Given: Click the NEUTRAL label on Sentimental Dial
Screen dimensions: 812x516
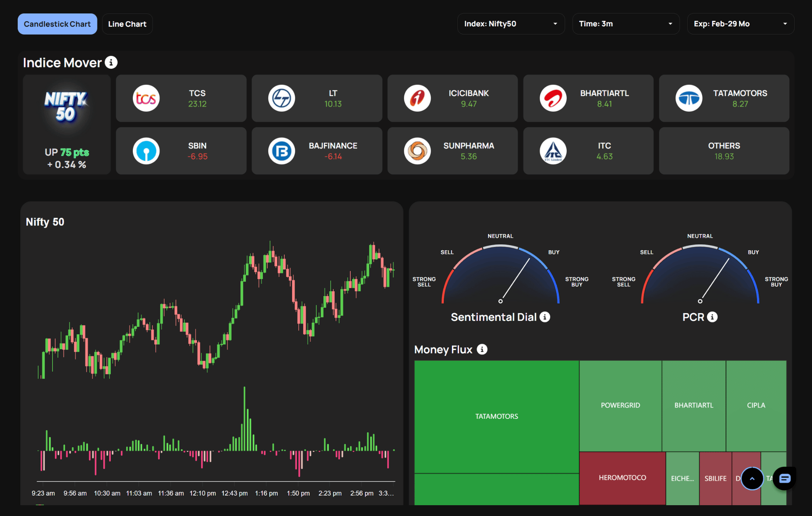Looking at the screenshot, I should 501,236.
